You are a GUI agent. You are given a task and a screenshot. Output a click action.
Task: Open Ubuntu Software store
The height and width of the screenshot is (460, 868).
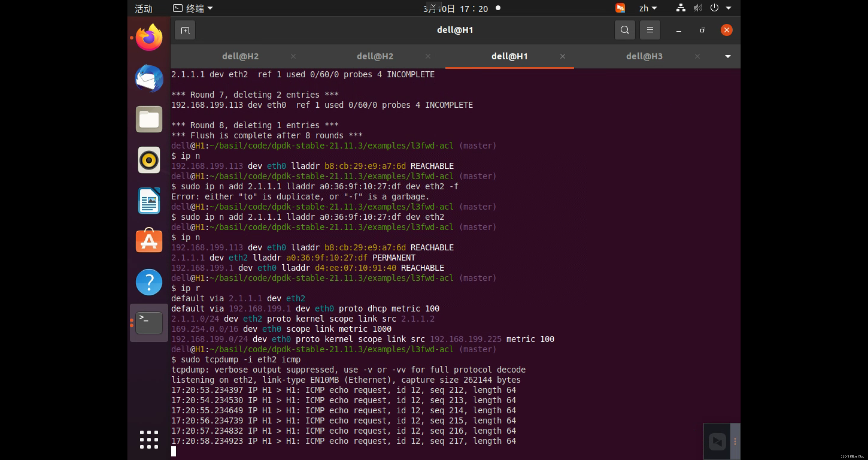coord(149,240)
